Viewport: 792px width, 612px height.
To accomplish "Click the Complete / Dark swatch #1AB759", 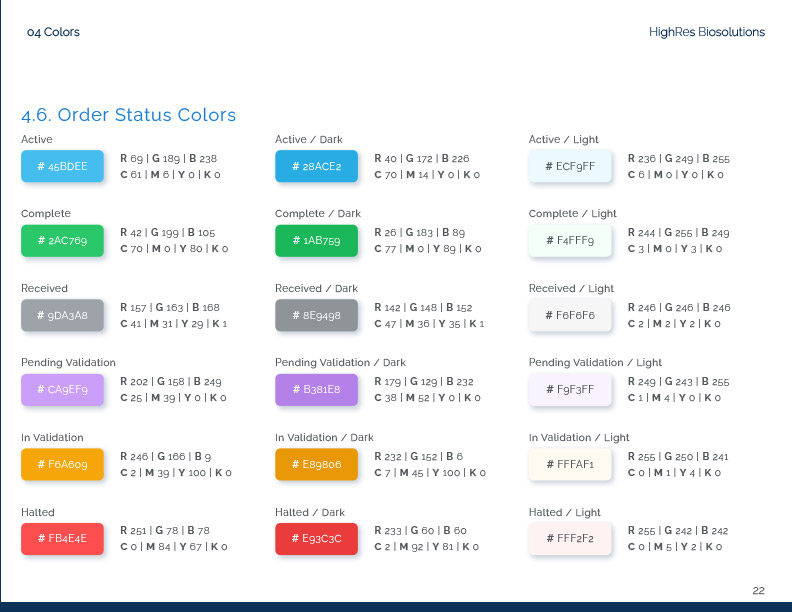I will click(316, 241).
